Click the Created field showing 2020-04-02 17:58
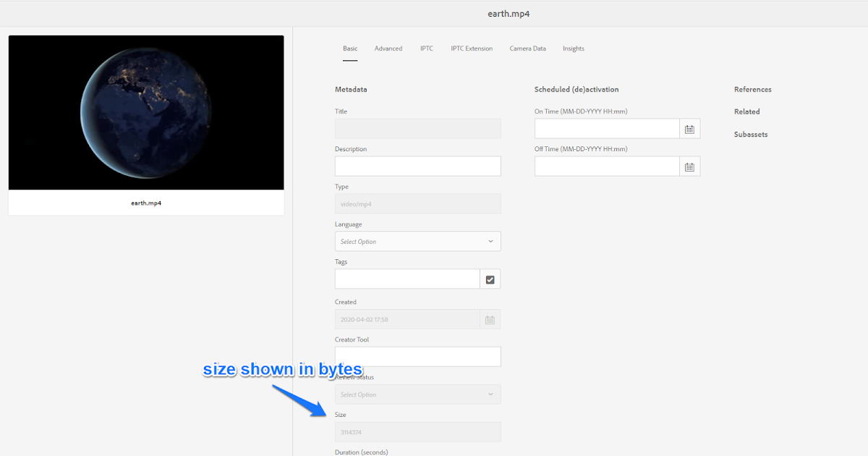 click(x=407, y=319)
